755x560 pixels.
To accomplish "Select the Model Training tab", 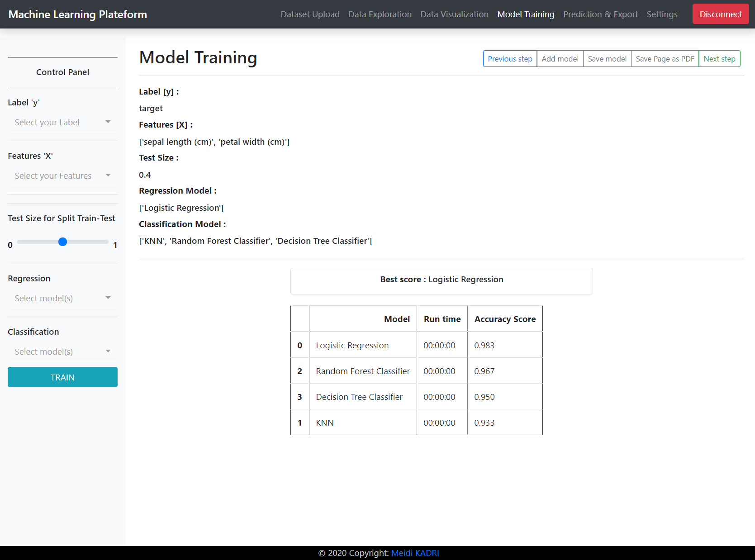I will click(526, 14).
